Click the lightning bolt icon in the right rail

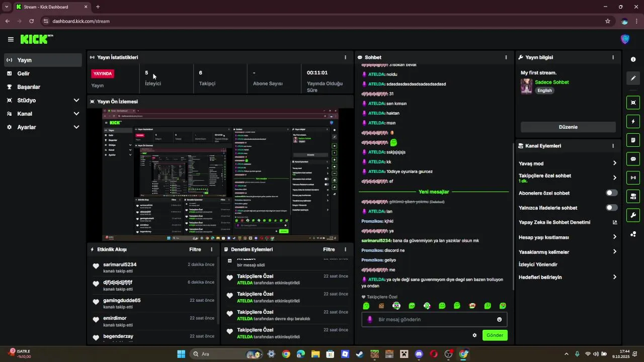(633, 122)
